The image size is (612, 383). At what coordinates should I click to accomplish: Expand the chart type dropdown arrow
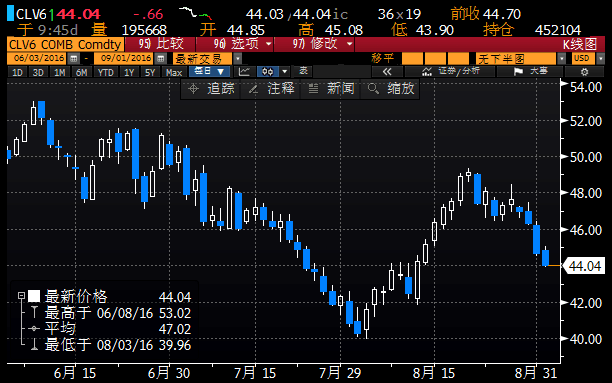point(285,72)
